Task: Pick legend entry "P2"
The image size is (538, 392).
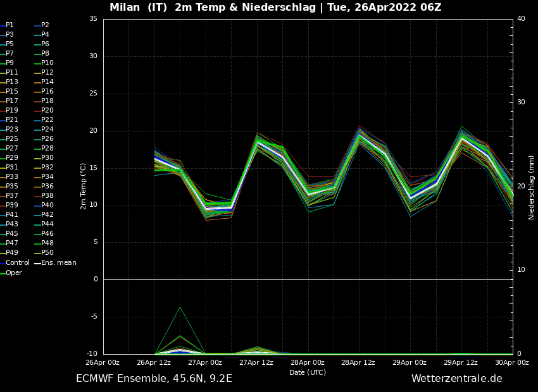Action: (45, 25)
